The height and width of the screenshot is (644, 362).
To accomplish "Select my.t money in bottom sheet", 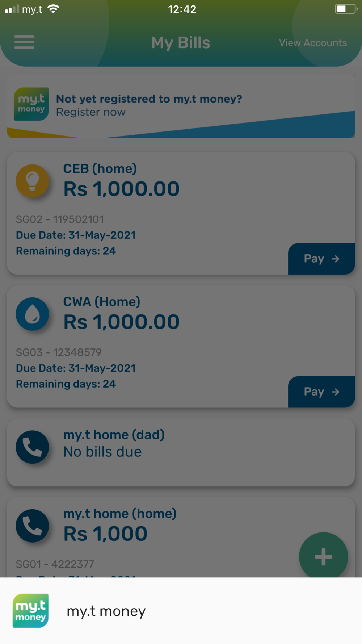I will tap(181, 611).
